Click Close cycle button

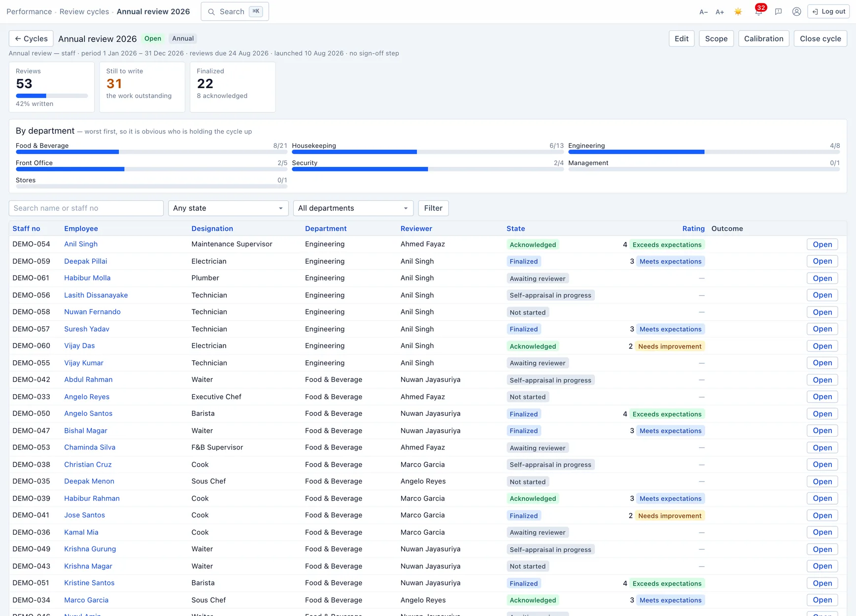click(x=820, y=38)
